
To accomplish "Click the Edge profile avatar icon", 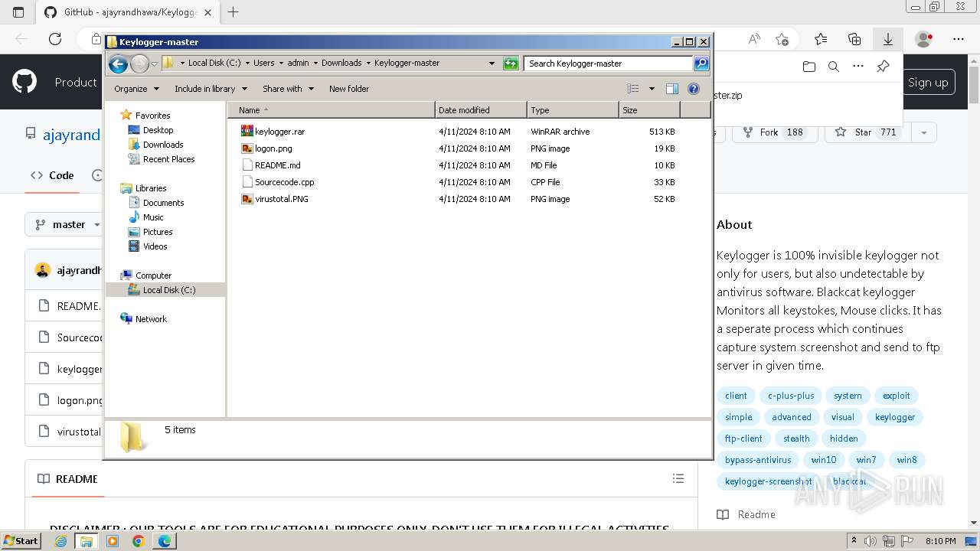I will [924, 39].
